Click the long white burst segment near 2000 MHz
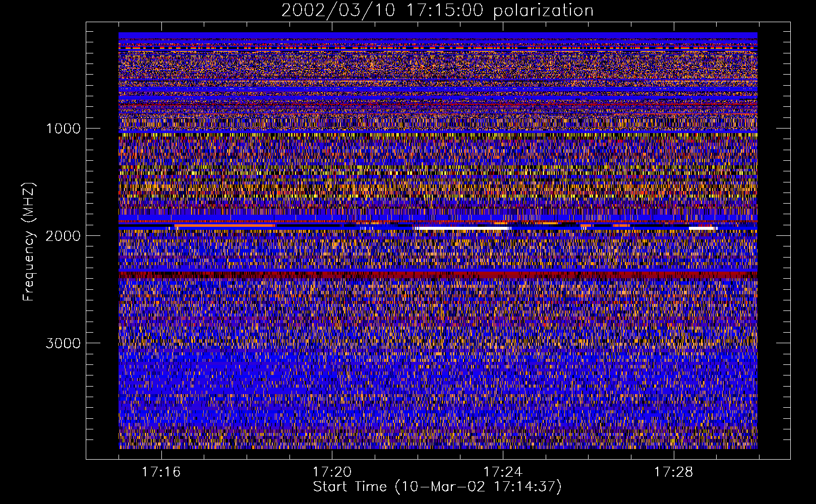Screen dimensions: 816x504 coord(462,229)
